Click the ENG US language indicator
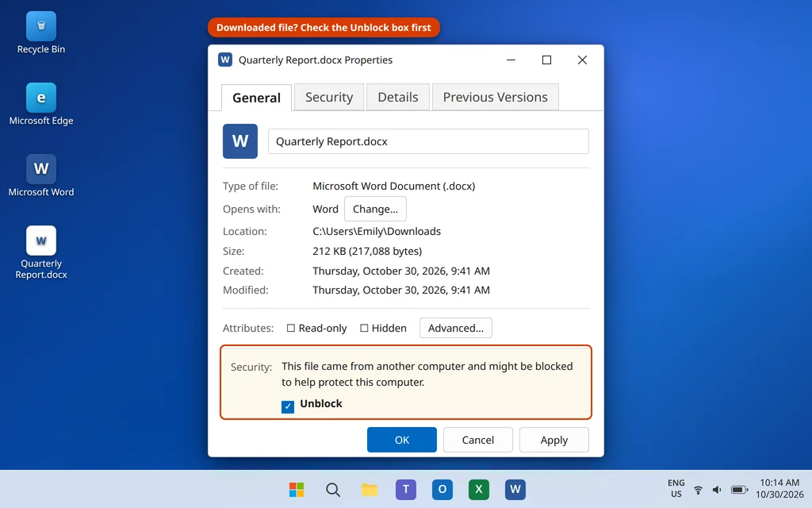The height and width of the screenshot is (508, 812). (676, 488)
